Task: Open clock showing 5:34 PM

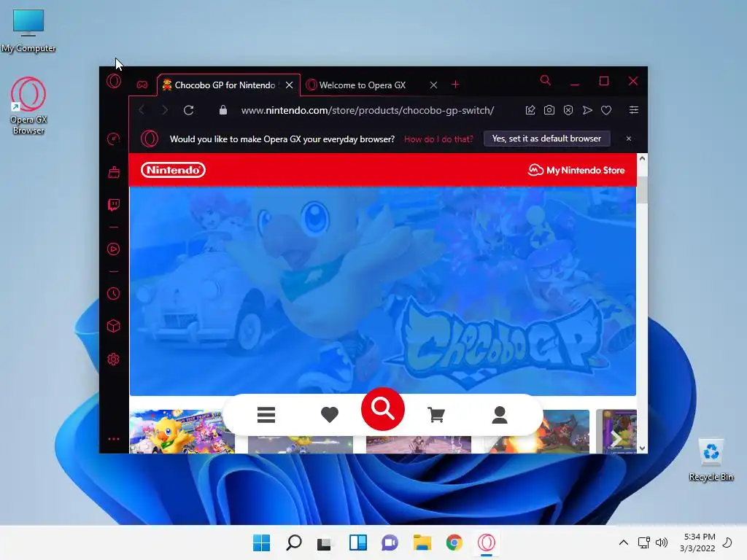Action: [697, 542]
